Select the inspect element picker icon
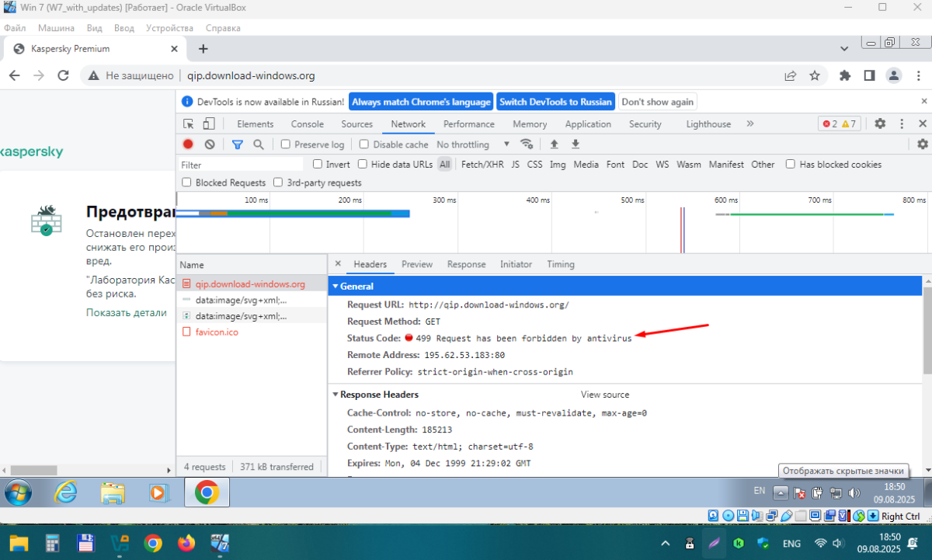 tap(189, 124)
